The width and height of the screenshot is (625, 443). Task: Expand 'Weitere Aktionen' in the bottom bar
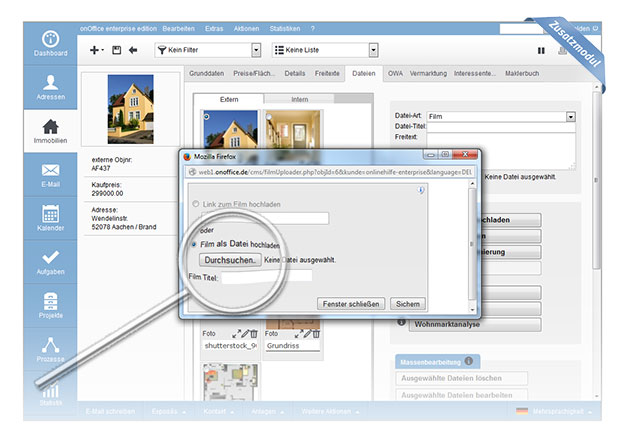click(330, 411)
